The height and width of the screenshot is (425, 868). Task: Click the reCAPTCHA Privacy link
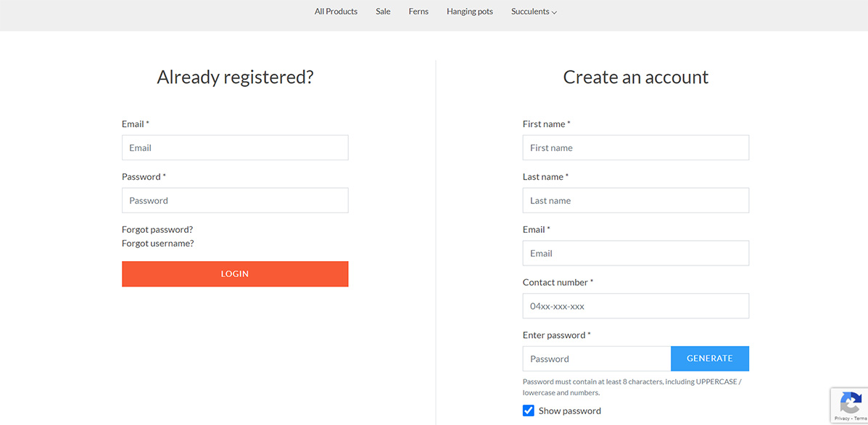click(842, 418)
